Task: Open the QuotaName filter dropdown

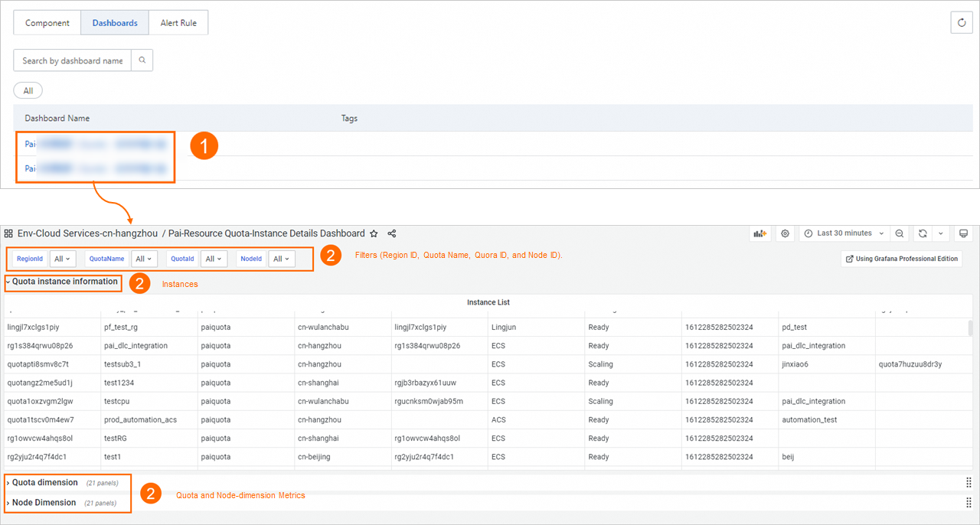Action: (x=144, y=259)
